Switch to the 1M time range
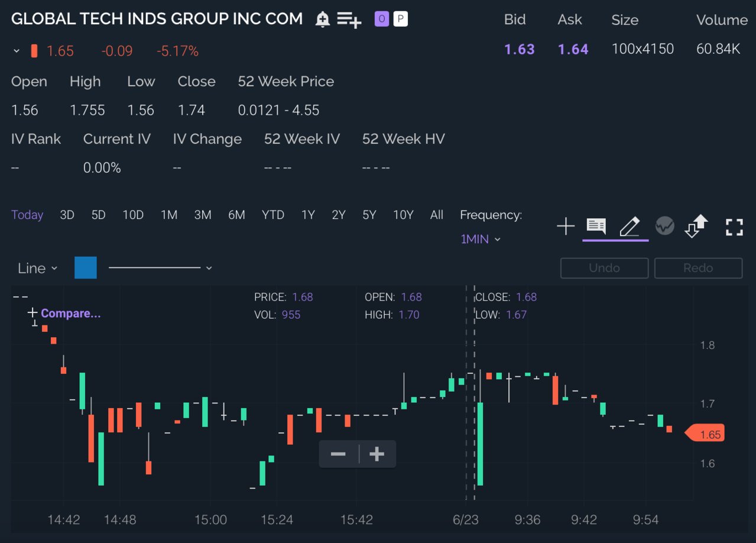Screen dimensions: 756x543 pos(169,215)
